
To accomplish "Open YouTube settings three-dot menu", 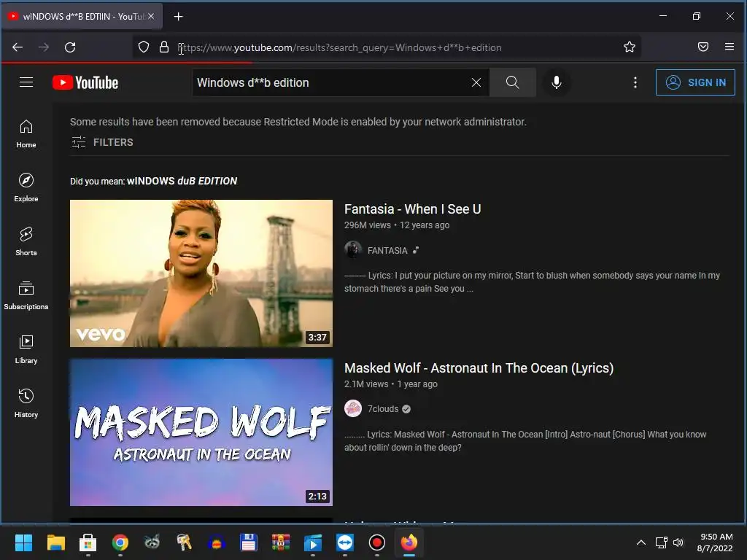I will (x=635, y=82).
